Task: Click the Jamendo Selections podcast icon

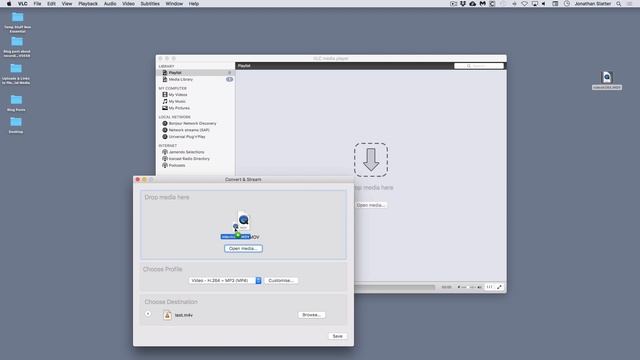Action: 165,152
